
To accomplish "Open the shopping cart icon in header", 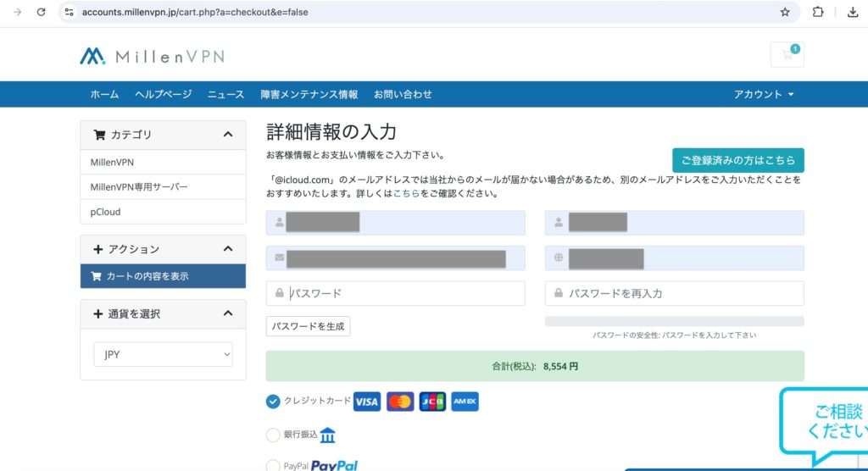I will click(787, 54).
